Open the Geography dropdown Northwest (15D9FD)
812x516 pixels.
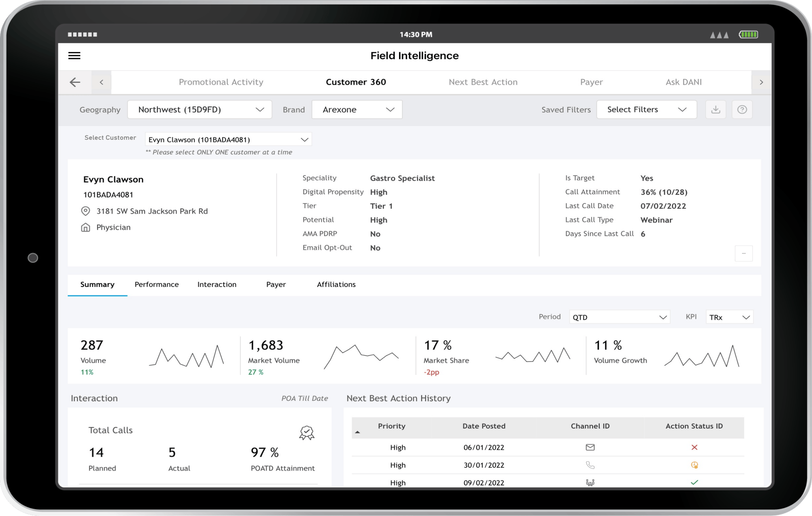pos(200,110)
